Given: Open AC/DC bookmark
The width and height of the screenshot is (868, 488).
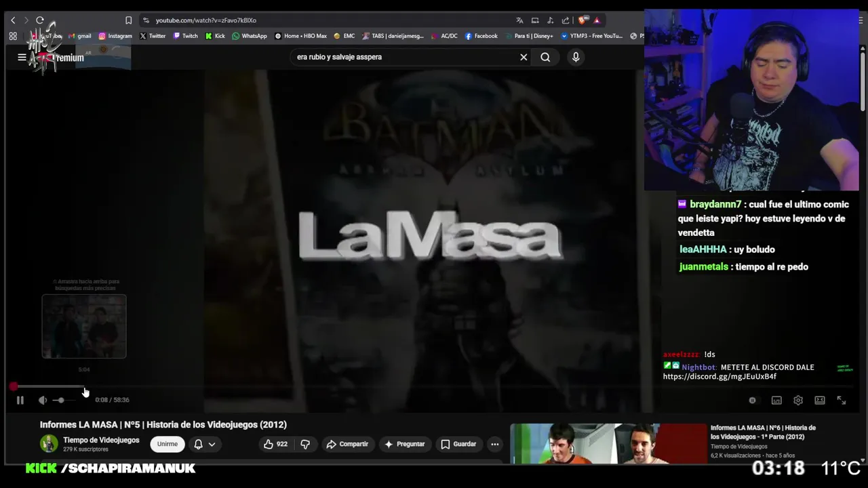Looking at the screenshot, I should [x=444, y=36].
